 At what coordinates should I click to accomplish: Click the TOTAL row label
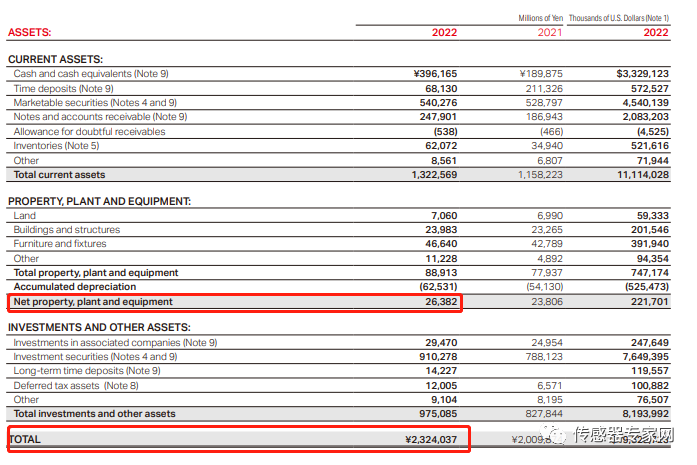point(25,440)
